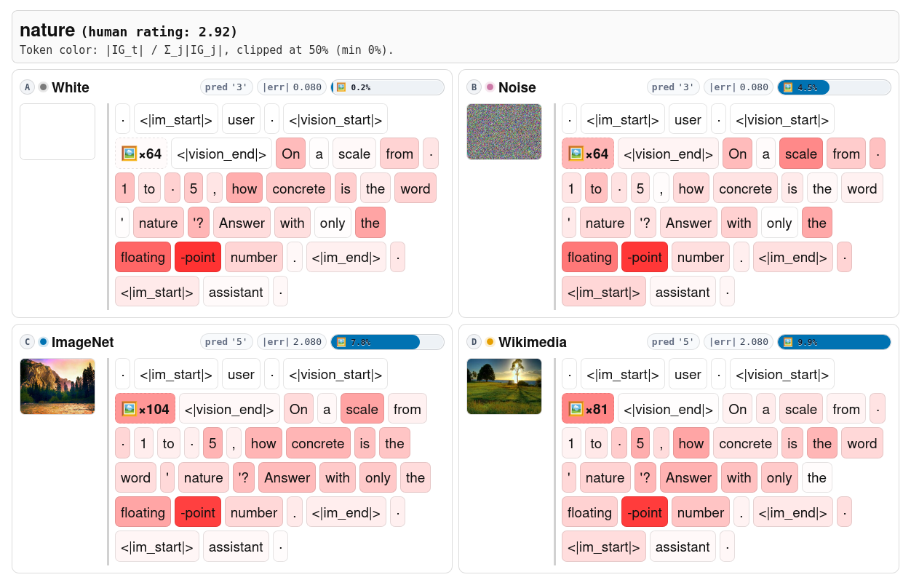Screen dimensions: 911x588
Task: Click pred '5' badge in ImageNet panel
Action: [227, 342]
